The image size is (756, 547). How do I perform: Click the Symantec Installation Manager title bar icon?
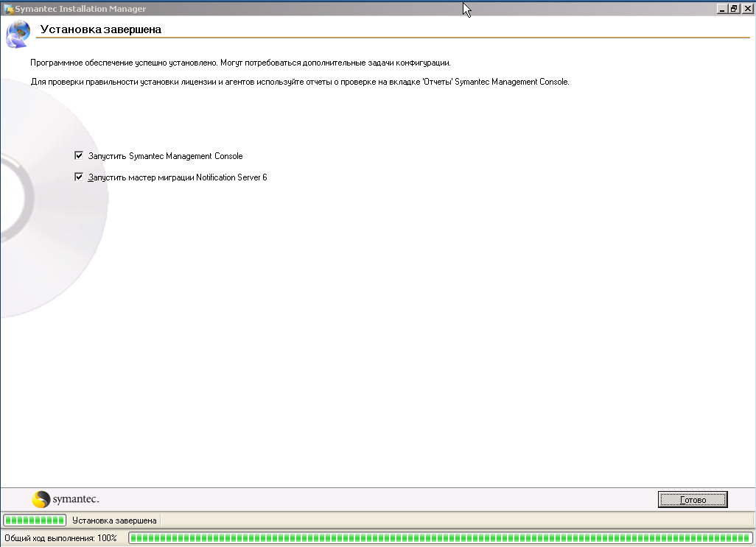coord(8,9)
